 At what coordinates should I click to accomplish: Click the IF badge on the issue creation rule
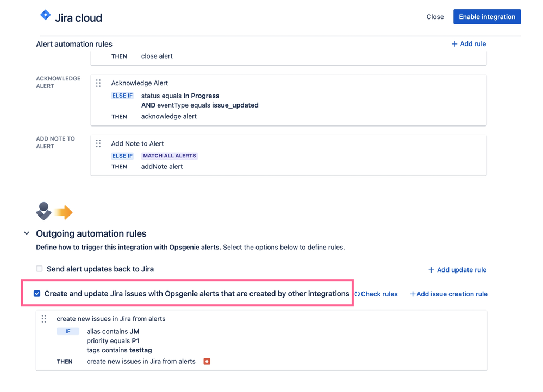67,331
